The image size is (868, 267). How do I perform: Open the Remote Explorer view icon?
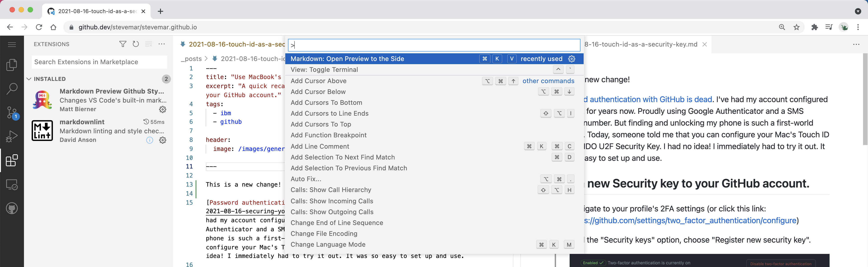12,185
